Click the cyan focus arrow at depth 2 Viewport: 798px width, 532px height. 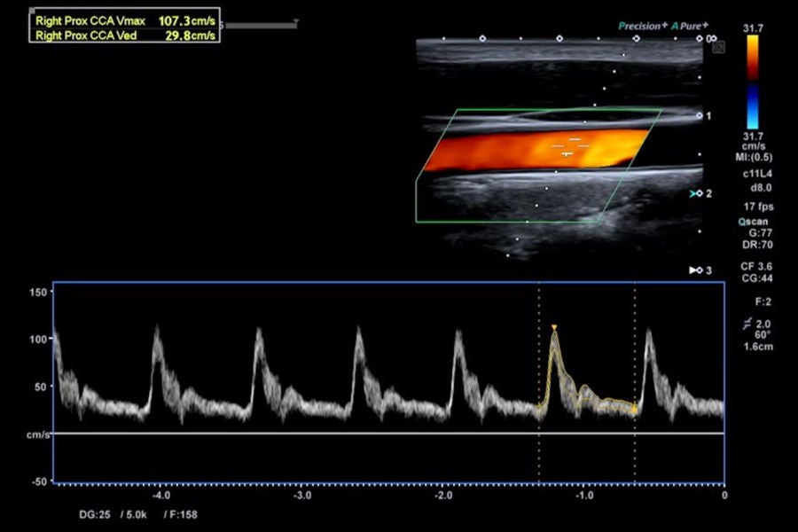(693, 194)
